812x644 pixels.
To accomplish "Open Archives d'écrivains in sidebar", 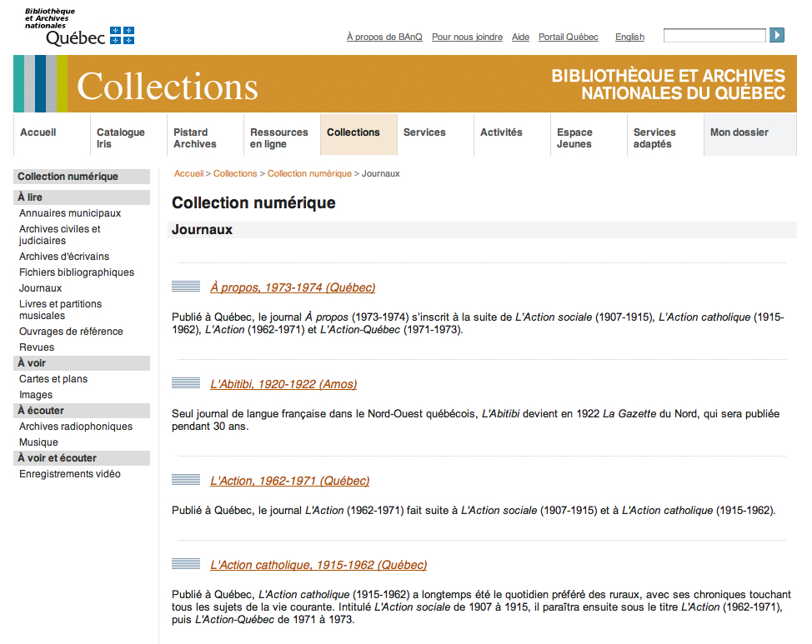I will (64, 257).
